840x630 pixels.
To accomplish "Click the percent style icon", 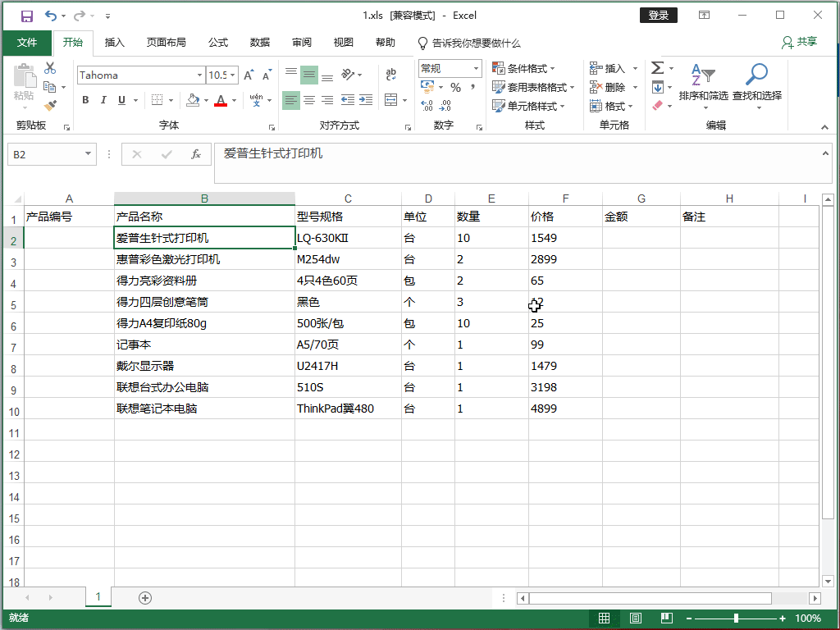I will pos(455,87).
